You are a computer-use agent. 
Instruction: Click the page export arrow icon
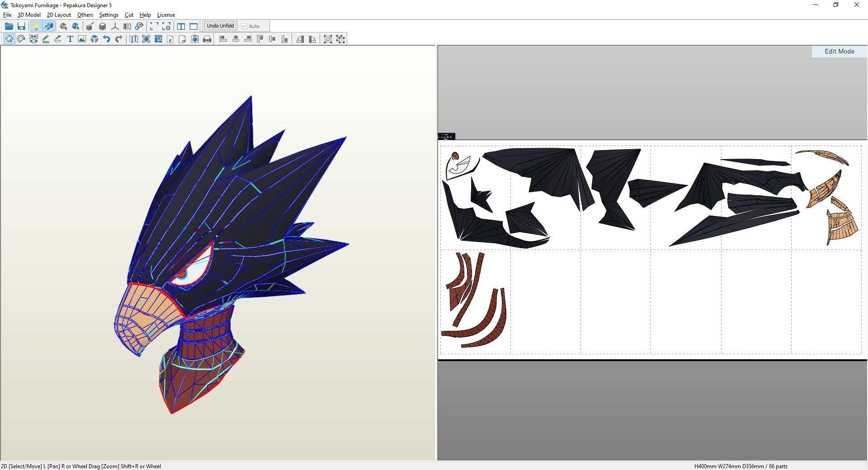(183, 39)
